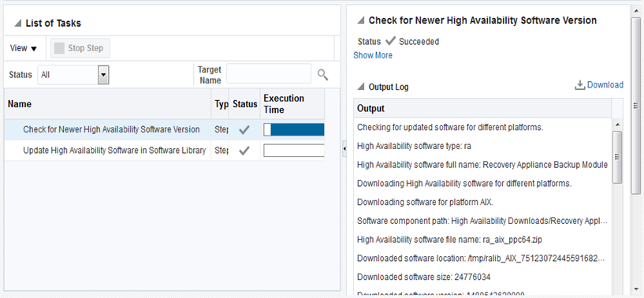Click the Succeeded status checkmark icon
Image resolution: width=644 pixels, height=298 pixels.
[x=391, y=41]
